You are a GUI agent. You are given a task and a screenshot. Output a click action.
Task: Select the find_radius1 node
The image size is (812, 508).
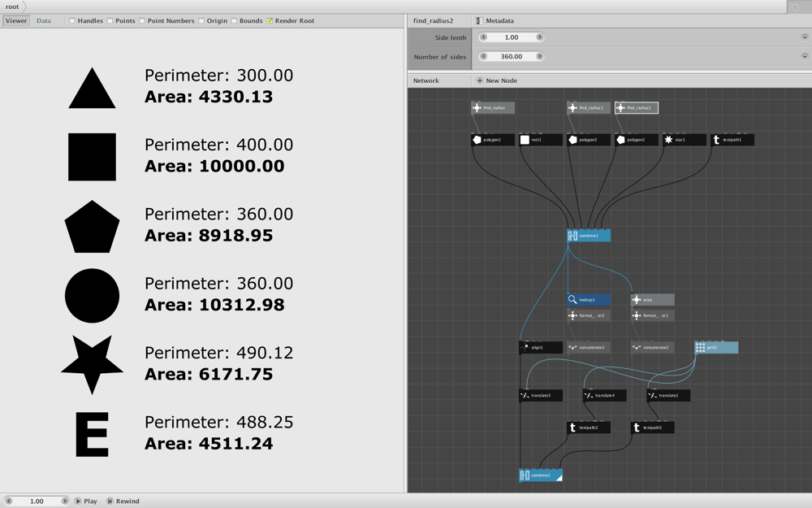coord(588,108)
